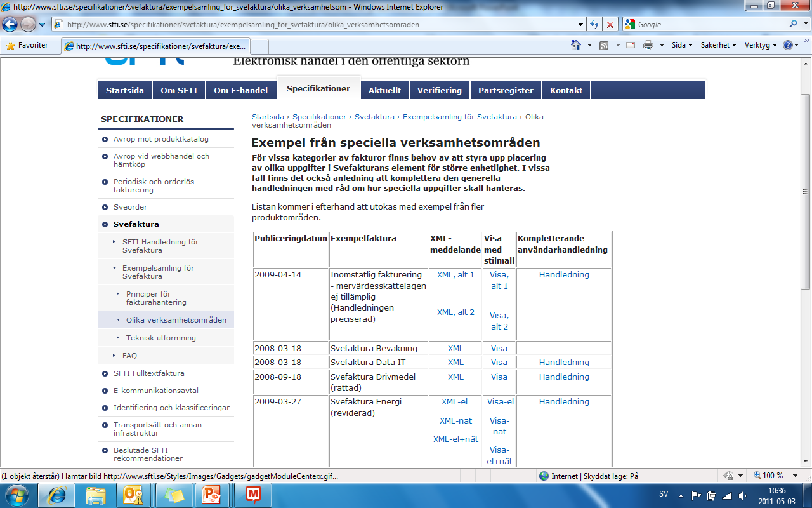Click the Action Center flag tray icon
The width and height of the screenshot is (812, 508).
(x=696, y=495)
